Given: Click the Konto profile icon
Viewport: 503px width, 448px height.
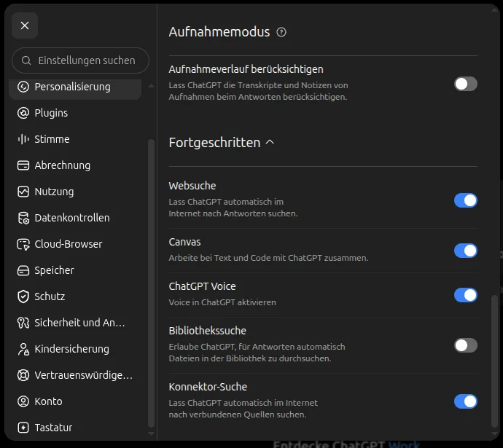Looking at the screenshot, I should 23,401.
